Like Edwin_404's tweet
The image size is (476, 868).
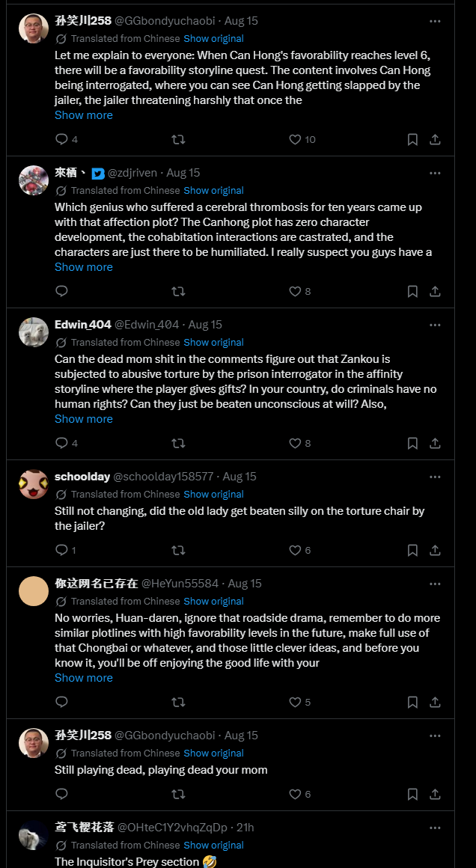tap(296, 443)
